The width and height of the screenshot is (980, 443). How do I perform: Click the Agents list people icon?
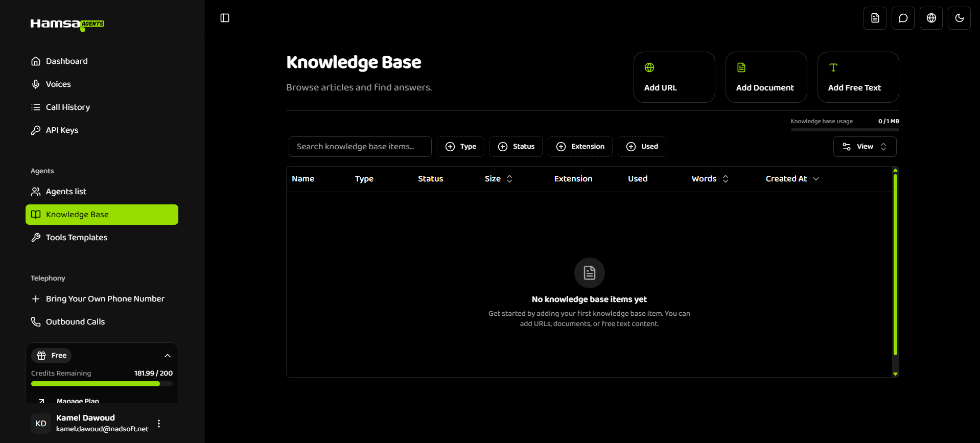[x=36, y=192]
